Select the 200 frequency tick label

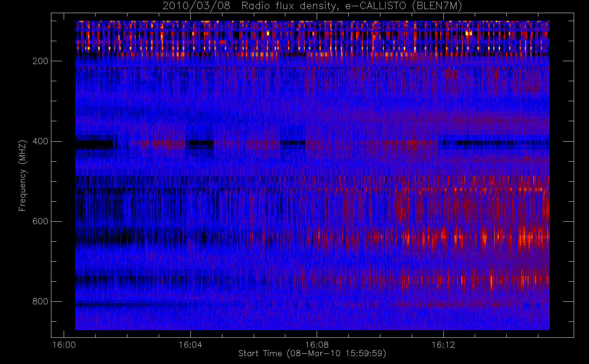(40, 61)
